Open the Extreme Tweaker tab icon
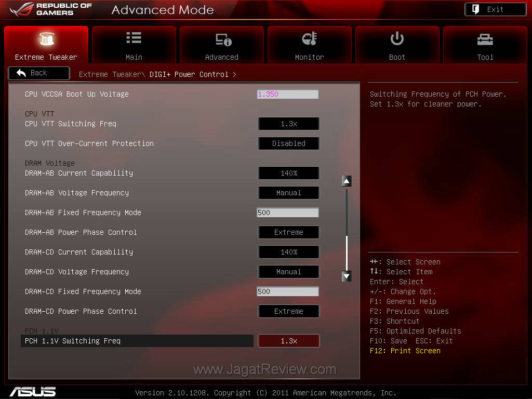532x399 pixels. 46,39
